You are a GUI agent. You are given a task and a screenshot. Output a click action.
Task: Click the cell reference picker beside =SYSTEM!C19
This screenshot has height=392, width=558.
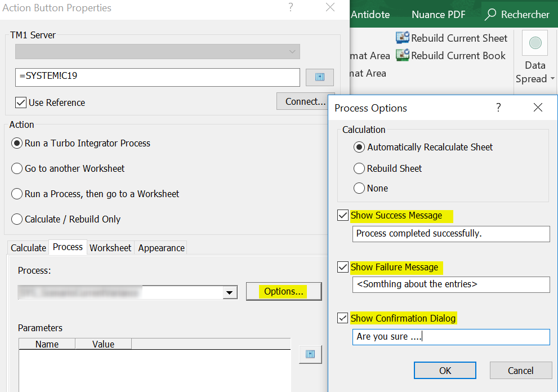(320, 77)
